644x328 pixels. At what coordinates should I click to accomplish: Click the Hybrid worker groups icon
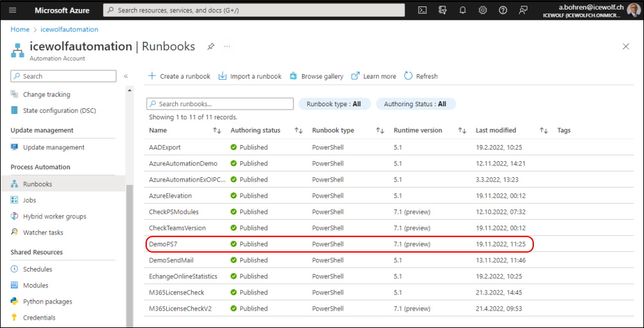click(x=14, y=217)
